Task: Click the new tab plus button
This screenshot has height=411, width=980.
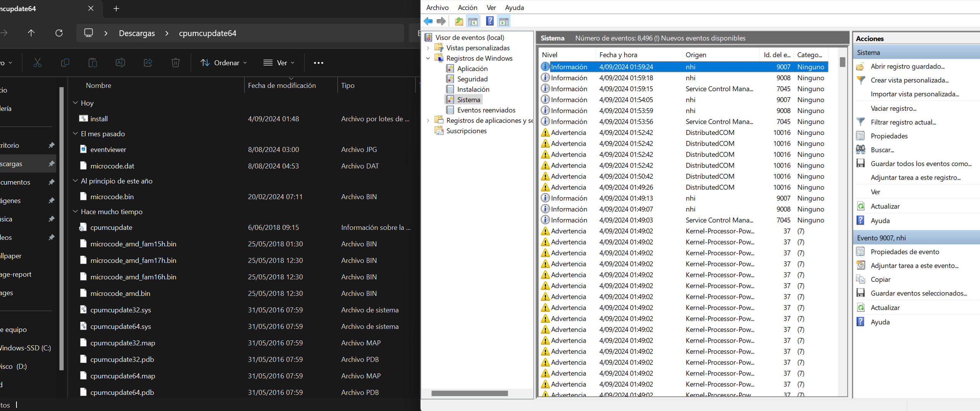Action: tap(117, 8)
